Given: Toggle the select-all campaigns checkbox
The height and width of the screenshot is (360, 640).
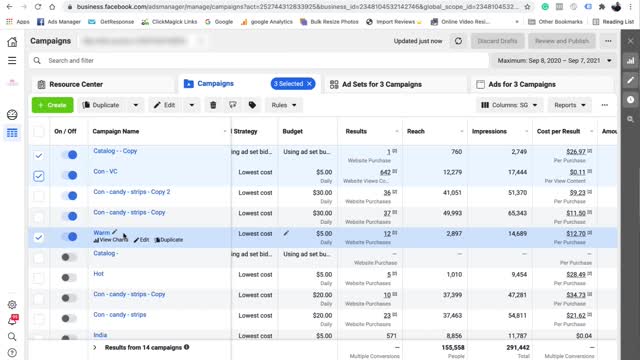Looking at the screenshot, I should click(38, 131).
